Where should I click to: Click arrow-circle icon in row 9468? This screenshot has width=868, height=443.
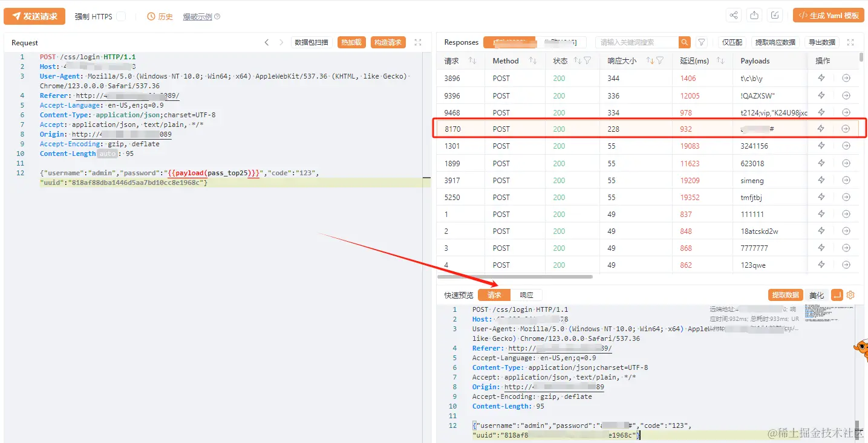click(x=846, y=112)
